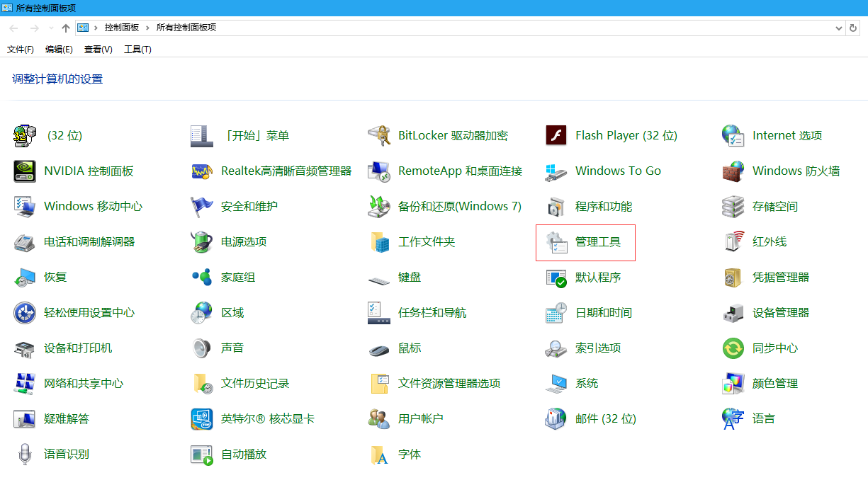Open the 凭据管理器 safe icon
Screen dimensions: 868x480
(x=733, y=277)
